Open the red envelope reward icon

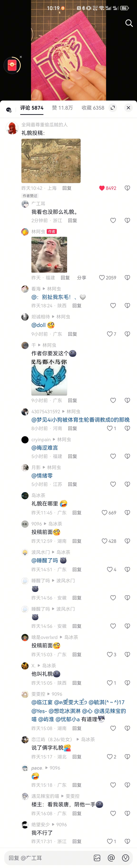12,65
